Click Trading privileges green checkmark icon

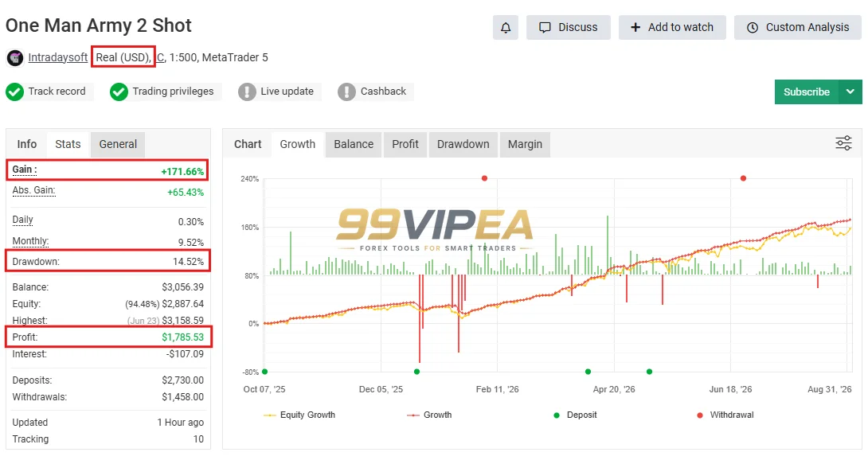coord(119,92)
